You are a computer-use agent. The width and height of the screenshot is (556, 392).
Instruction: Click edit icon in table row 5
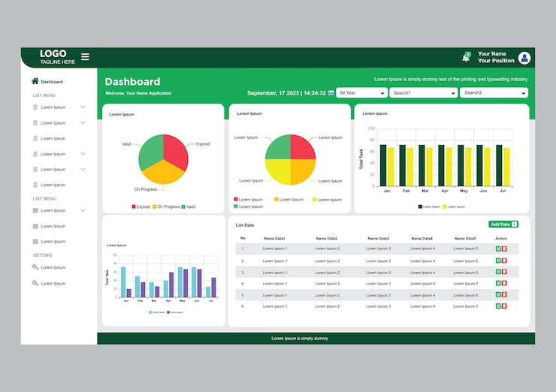498,294
